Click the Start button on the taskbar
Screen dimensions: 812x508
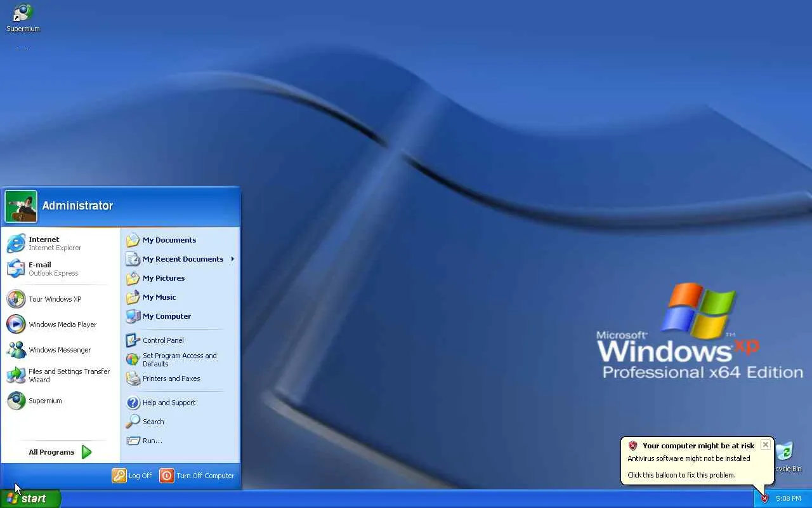(x=30, y=498)
